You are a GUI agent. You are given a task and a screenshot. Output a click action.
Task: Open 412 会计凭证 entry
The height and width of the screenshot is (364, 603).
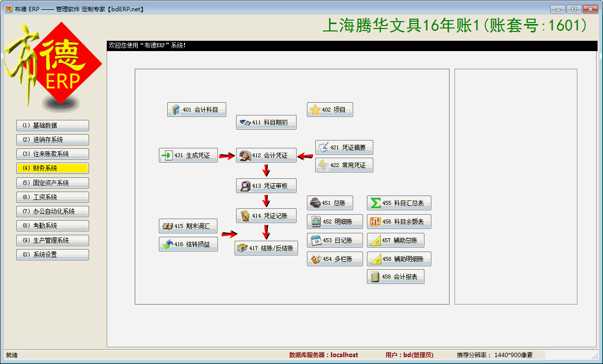pos(266,155)
